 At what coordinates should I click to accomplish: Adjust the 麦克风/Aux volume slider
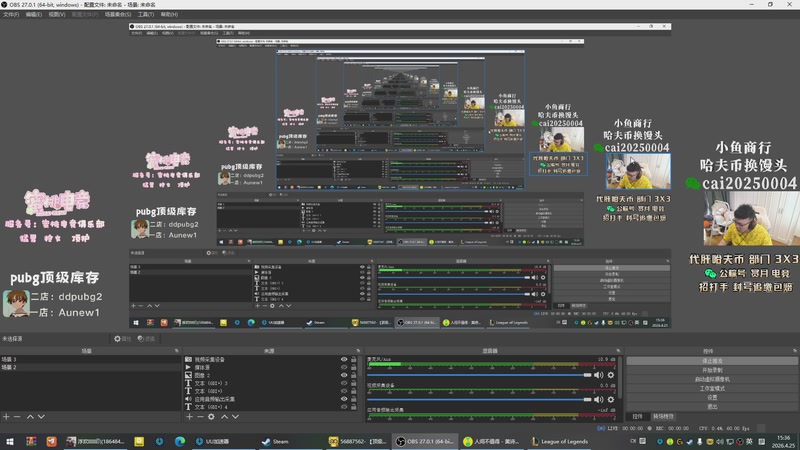pyautogui.click(x=480, y=375)
